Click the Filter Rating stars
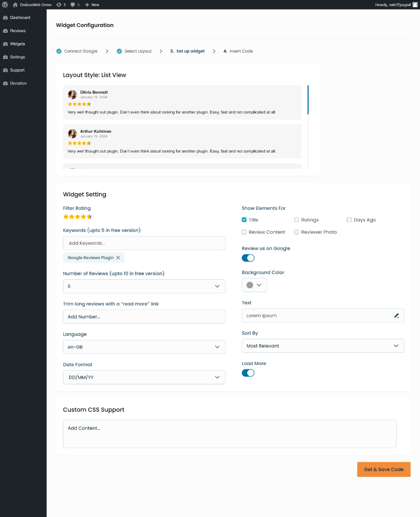 78,217
